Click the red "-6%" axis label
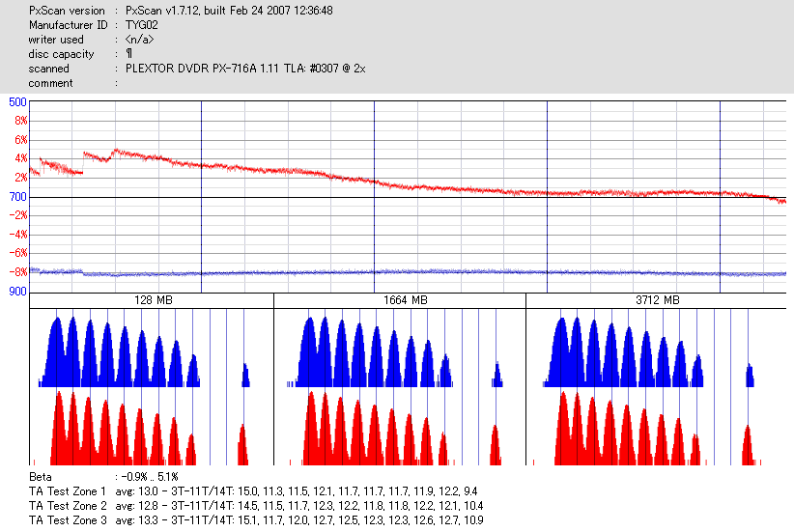Screen dimensions: 794x532 pyautogui.click(x=19, y=253)
